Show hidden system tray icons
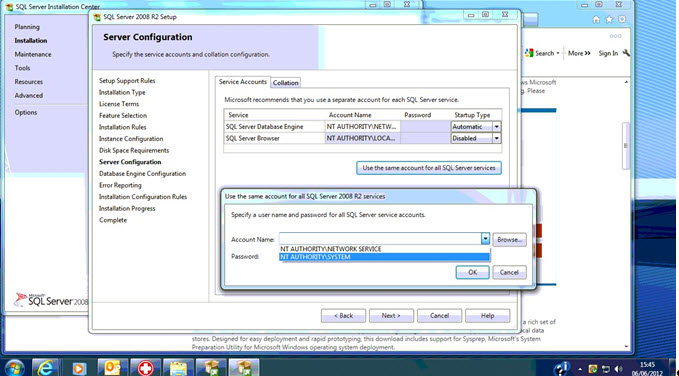Screen dimensions: 679x376 [579, 369]
